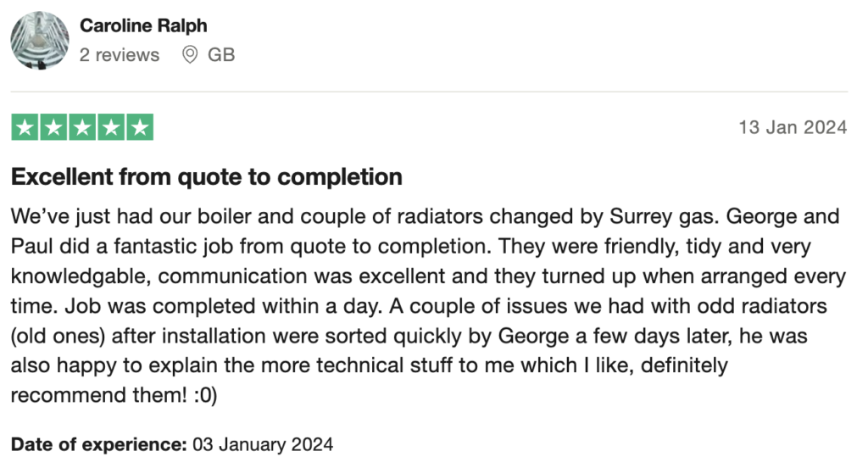The height and width of the screenshot is (468, 868).
Task: Click the phrase "(old ones)" in review
Action: tap(55, 337)
